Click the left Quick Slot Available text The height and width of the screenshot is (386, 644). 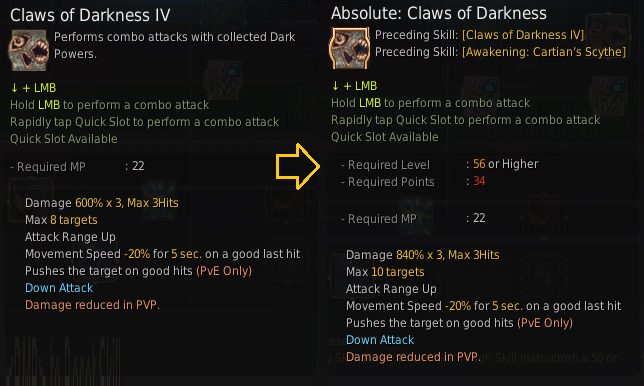click(x=64, y=139)
